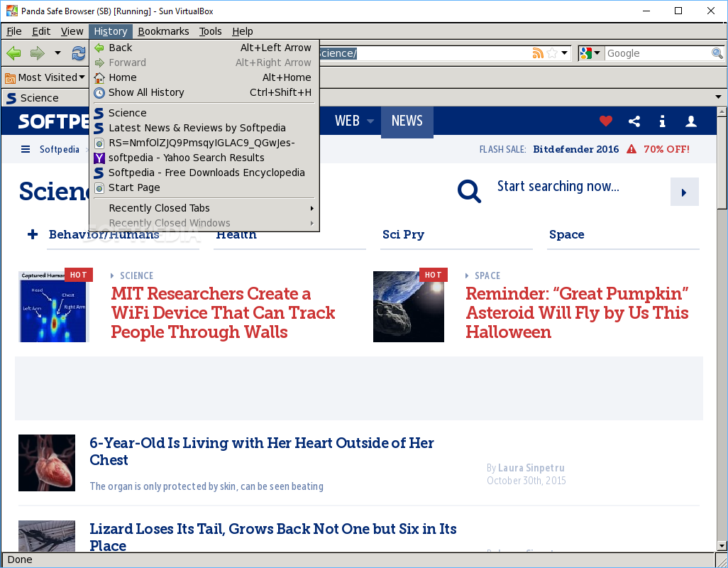The height and width of the screenshot is (568, 728).
Task: Choose Softpedia - Free Downloads Encyclopedia entry
Action: (204, 173)
